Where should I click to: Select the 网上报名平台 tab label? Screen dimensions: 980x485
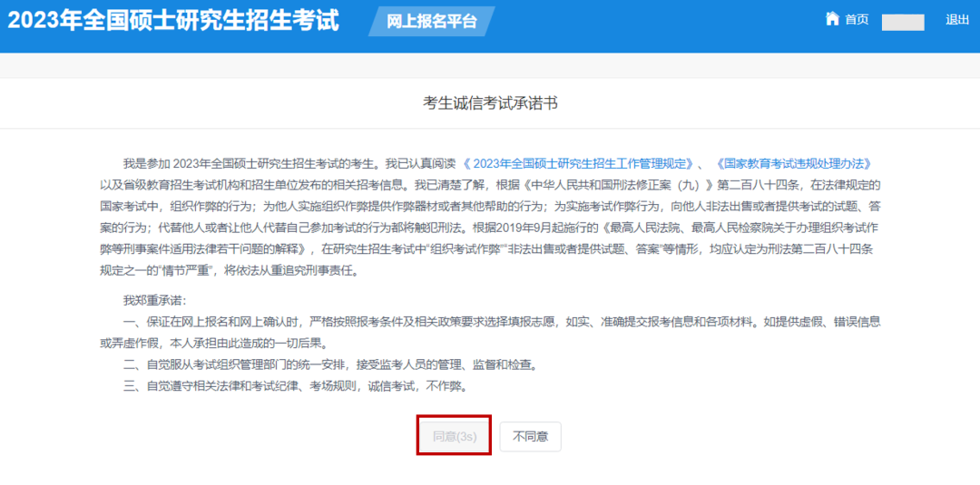point(431,22)
